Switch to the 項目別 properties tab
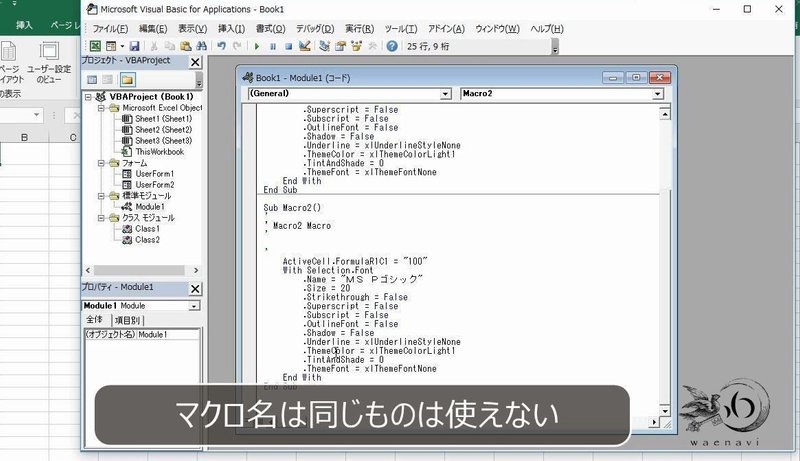This screenshot has height=461, width=800. click(x=128, y=320)
